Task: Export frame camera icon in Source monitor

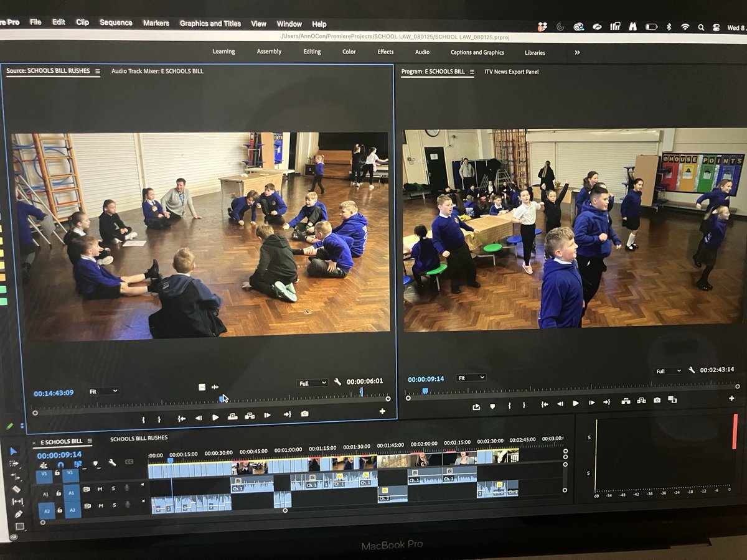Action: [304, 414]
